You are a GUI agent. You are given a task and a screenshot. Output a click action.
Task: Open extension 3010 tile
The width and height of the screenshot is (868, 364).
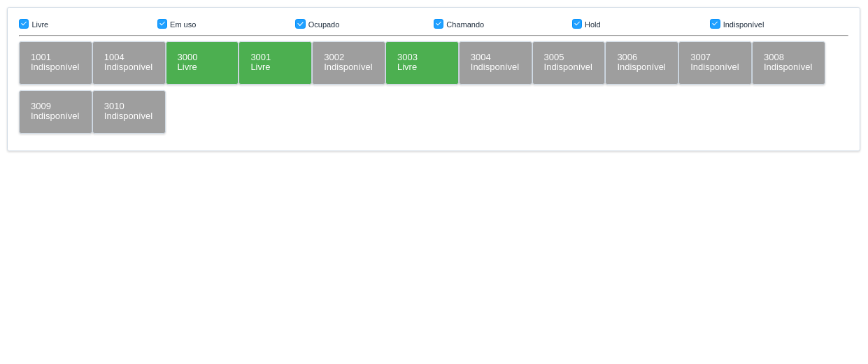pyautogui.click(x=129, y=112)
